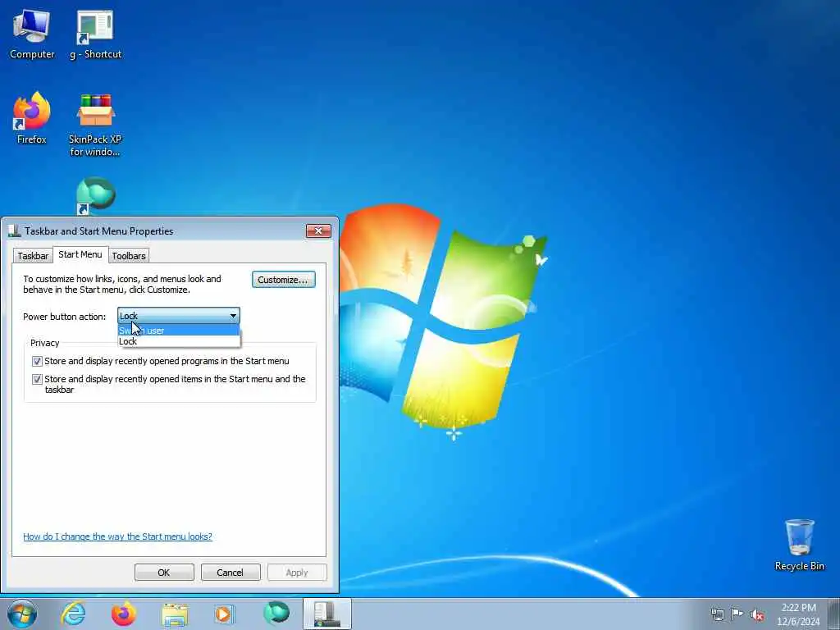Open Windows Media Player in the taskbar
This screenshot has height=630, width=840.
[225, 614]
